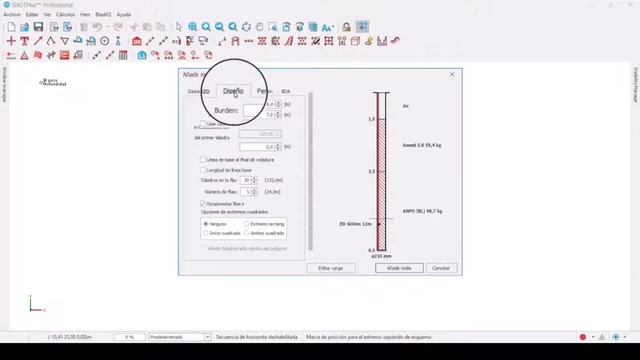The width and height of the screenshot is (640, 360).
Task: Click the highlighted crosshair icon beside the padlock
Action: point(362,27)
